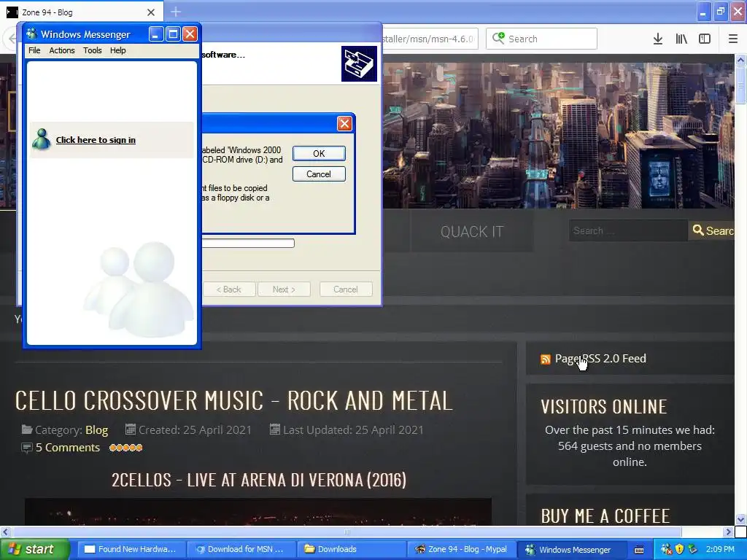Click the comments speech bubble icon
Viewport: 747px width, 560px height.
[27, 448]
